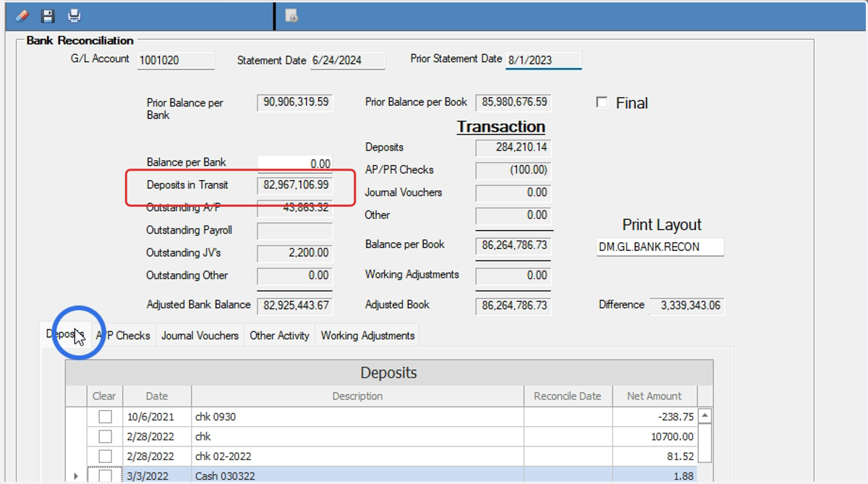The height and width of the screenshot is (484, 868).
Task: Click the Prior Statement Date field
Action: click(543, 60)
